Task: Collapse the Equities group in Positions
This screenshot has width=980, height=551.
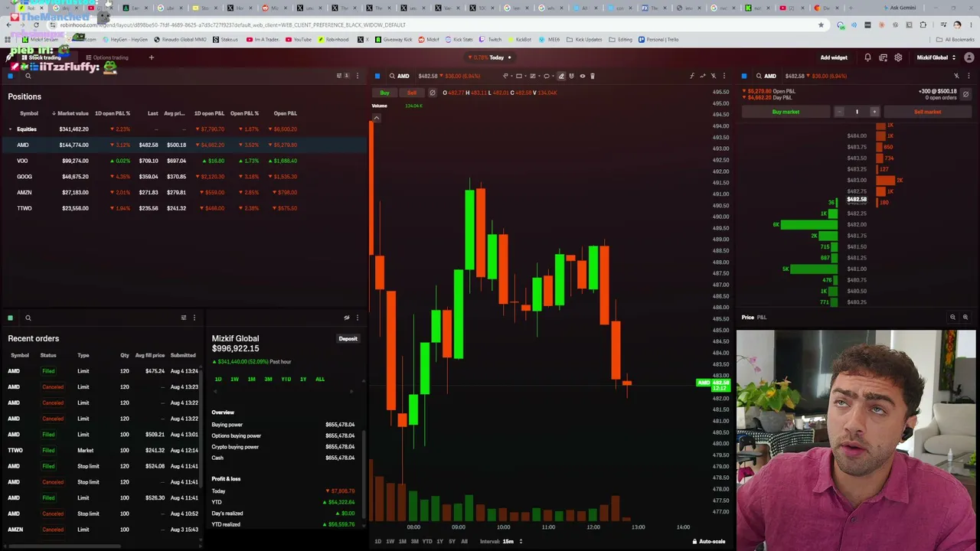Action: (x=10, y=129)
